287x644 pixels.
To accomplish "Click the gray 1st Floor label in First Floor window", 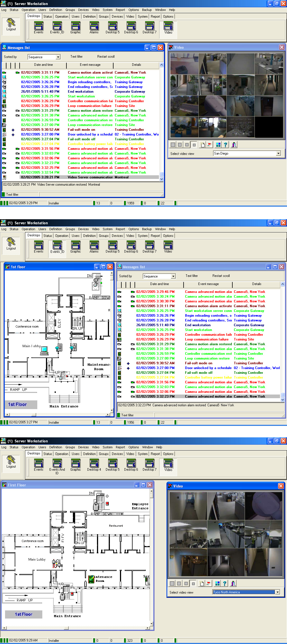I will 24,614.
